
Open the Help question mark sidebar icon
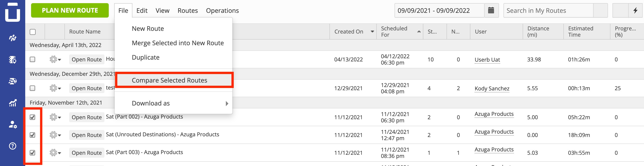(13, 146)
